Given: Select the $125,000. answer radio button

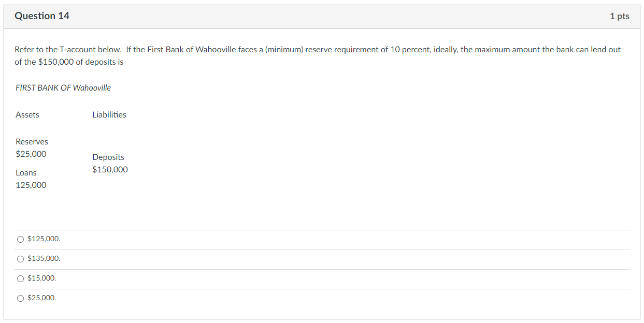Looking at the screenshot, I should point(20,239).
